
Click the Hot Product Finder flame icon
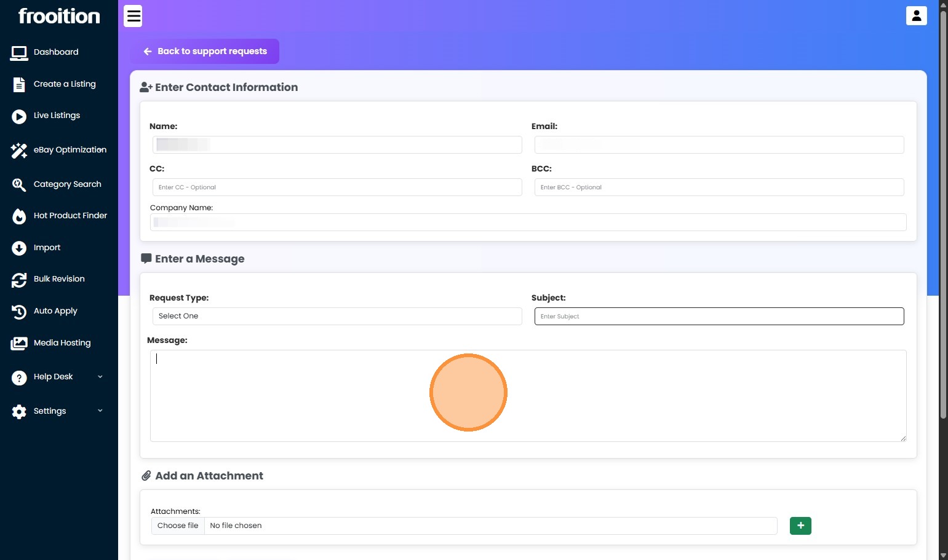(19, 216)
